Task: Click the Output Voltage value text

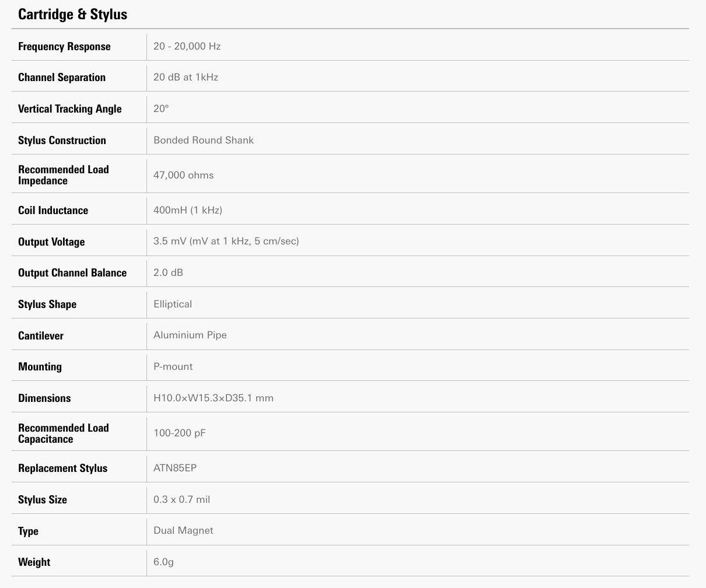Action: click(226, 242)
